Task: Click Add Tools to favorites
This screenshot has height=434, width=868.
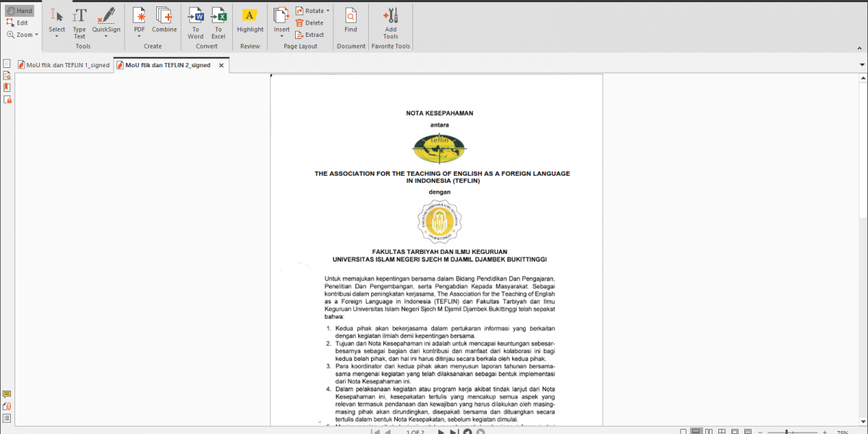Action: click(x=391, y=23)
